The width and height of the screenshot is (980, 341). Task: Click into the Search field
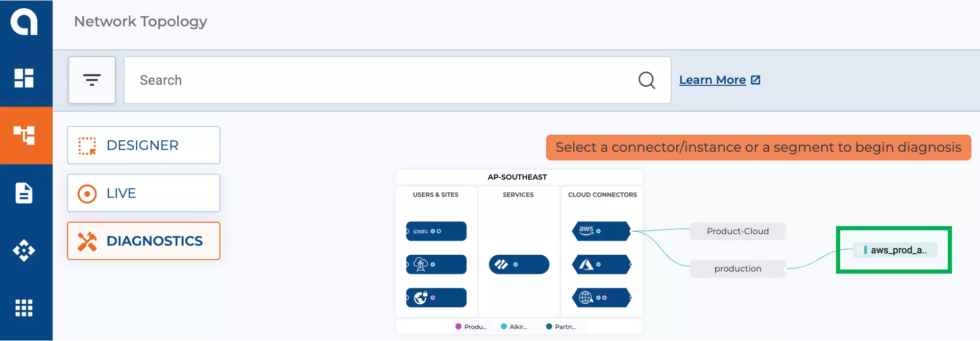(378, 80)
